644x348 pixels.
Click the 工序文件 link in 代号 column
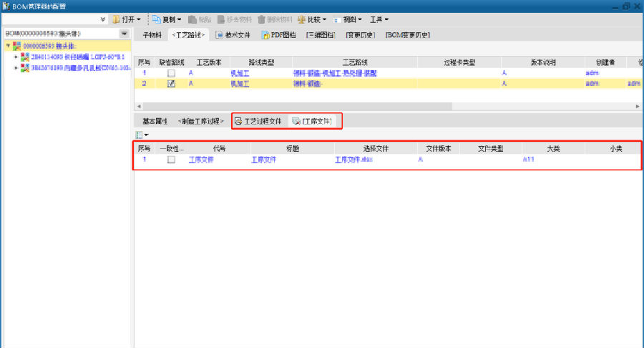point(201,160)
